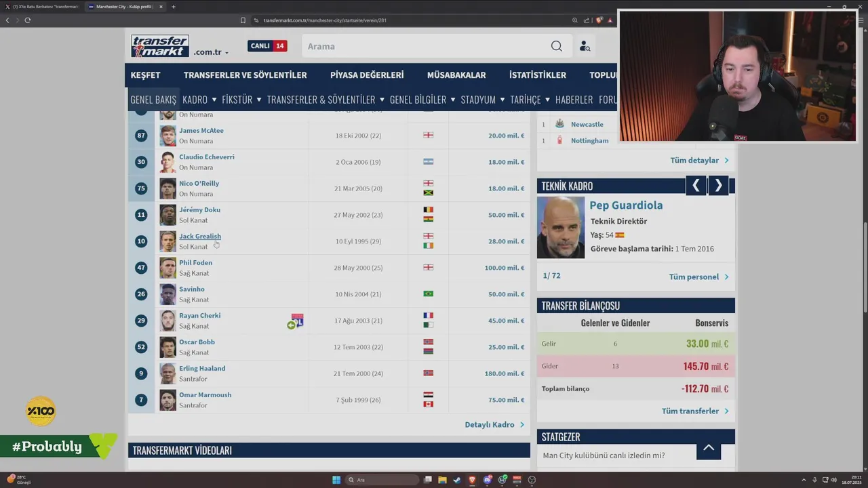Click the Brazil flag in Savinho row
868x488 pixels.
(428, 293)
